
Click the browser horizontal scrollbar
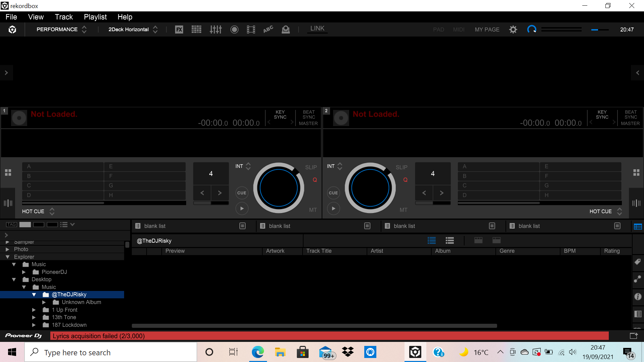(x=314, y=326)
